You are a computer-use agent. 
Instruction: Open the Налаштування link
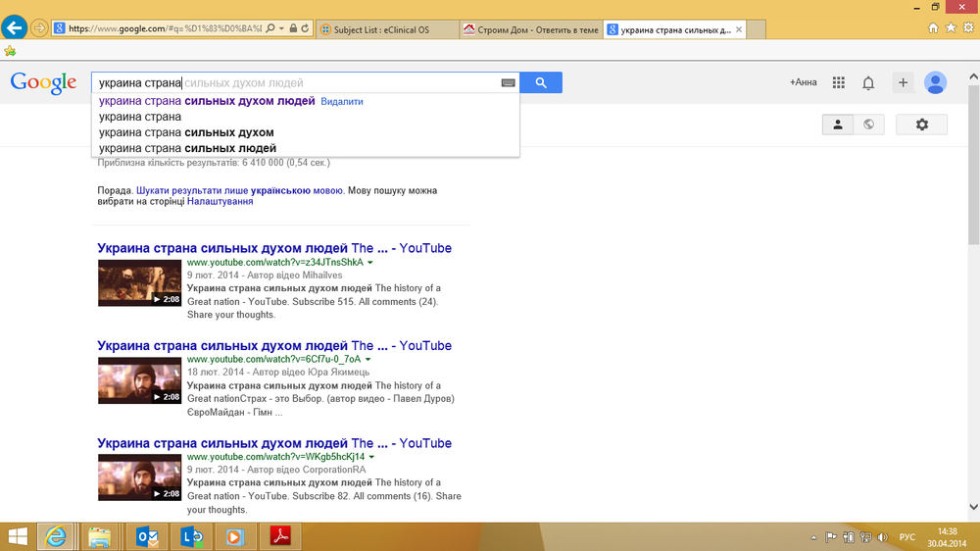220,201
